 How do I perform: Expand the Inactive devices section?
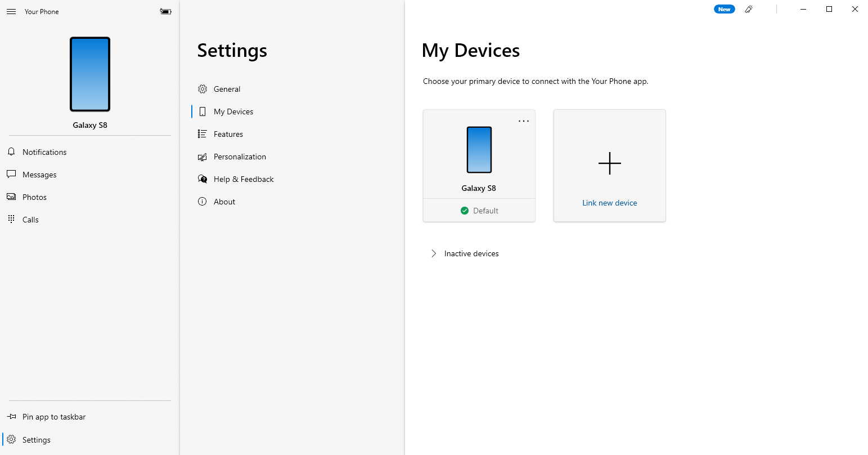[x=434, y=253]
